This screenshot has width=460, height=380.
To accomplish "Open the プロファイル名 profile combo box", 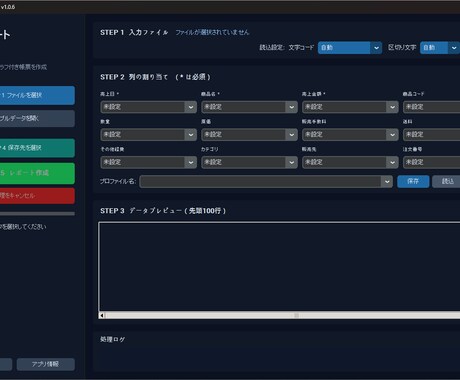I will [266, 182].
